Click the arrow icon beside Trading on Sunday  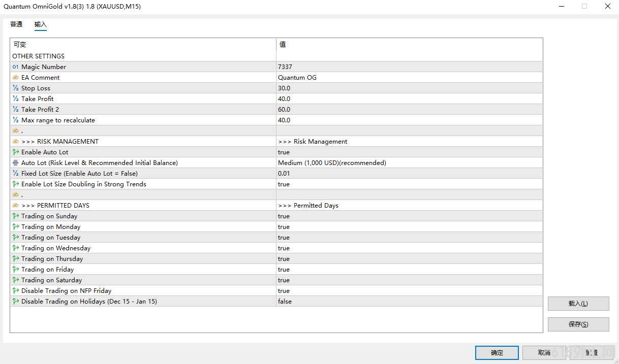coord(15,216)
